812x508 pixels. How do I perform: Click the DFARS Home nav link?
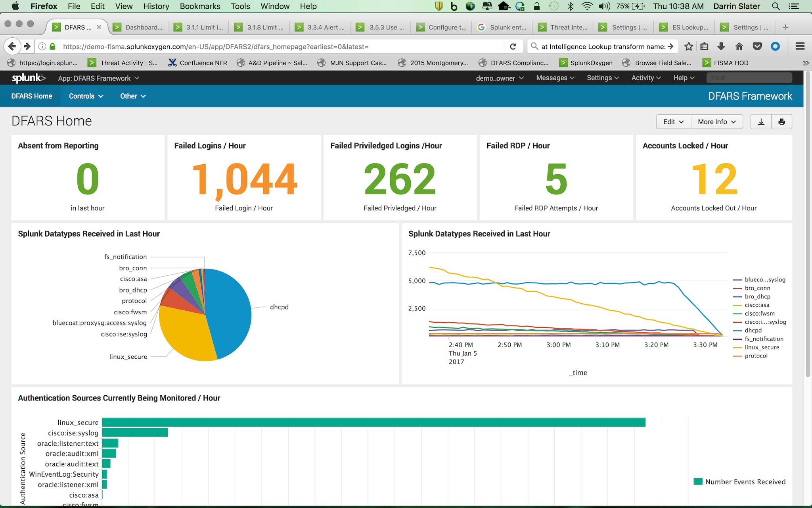32,96
